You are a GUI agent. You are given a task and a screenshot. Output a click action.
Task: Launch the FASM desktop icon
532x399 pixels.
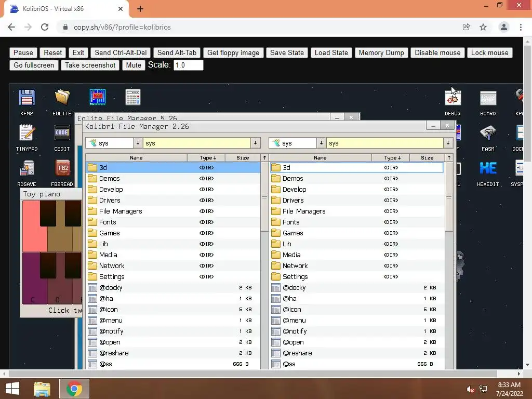(488, 137)
